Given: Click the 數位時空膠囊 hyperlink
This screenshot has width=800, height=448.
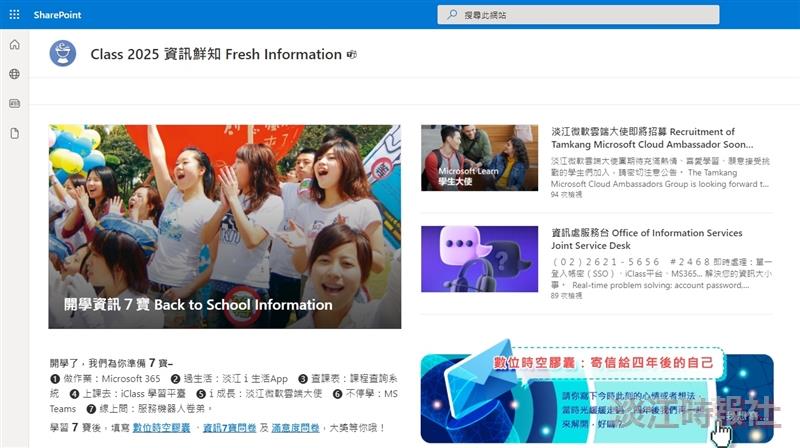Looking at the screenshot, I should pyautogui.click(x=161, y=428).
